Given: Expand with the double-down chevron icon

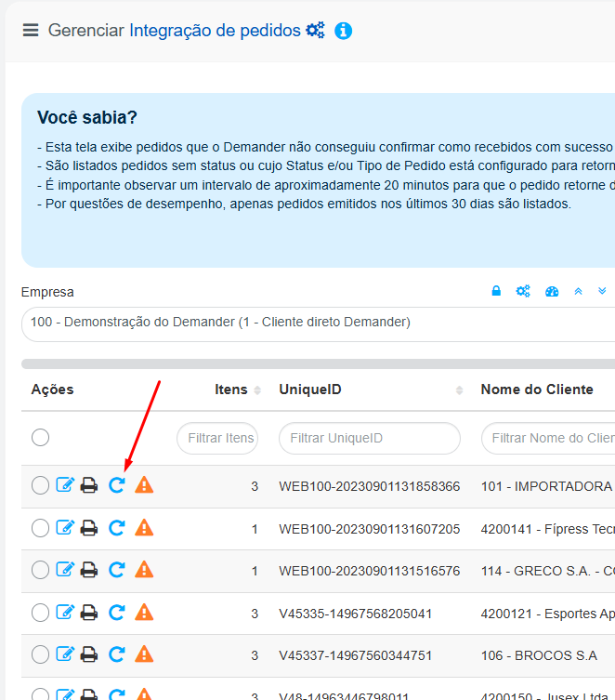Looking at the screenshot, I should (602, 291).
